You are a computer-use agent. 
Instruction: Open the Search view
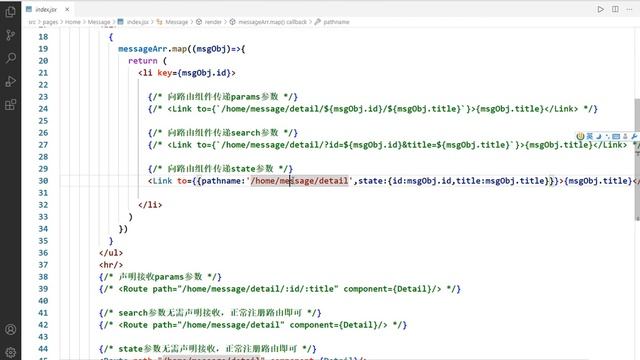tap(11, 58)
